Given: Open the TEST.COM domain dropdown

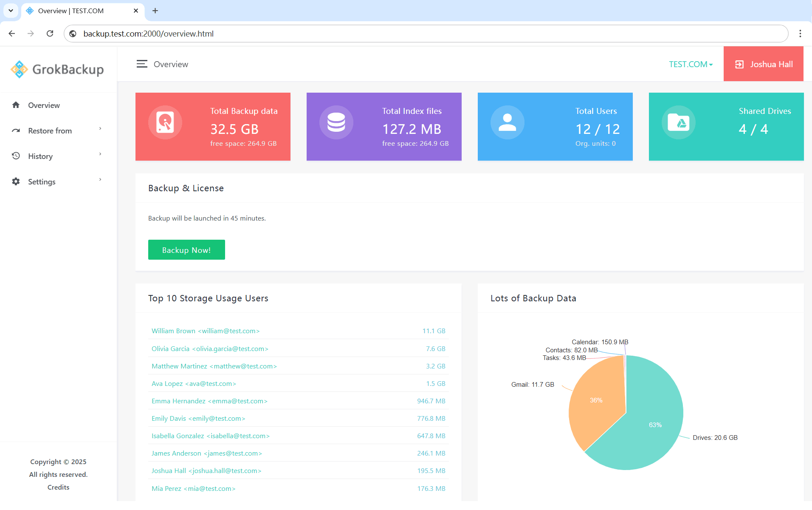Looking at the screenshot, I should (691, 64).
